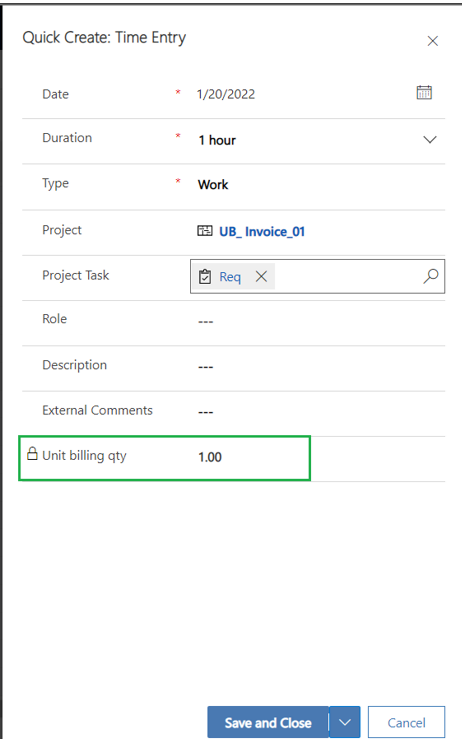This screenshot has height=739, width=462.
Task: Expand the Duration dropdown chevron
Action: (429, 140)
